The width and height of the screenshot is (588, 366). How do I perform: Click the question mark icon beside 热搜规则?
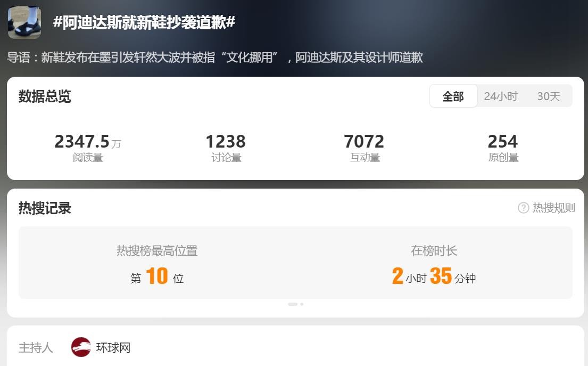(x=523, y=208)
